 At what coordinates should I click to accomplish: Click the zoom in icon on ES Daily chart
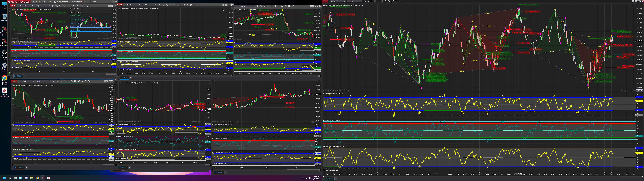click(x=60, y=6)
